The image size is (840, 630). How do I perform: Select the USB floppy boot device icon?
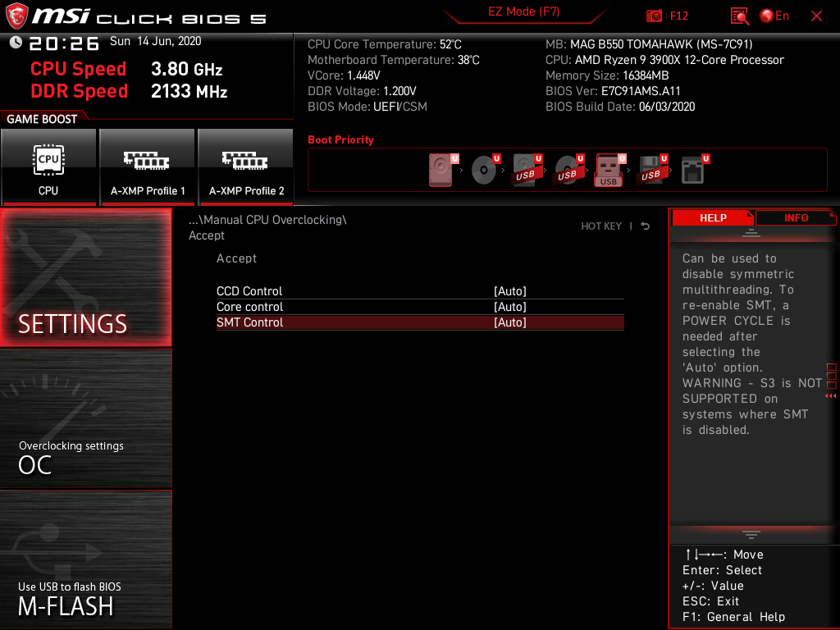coord(652,170)
